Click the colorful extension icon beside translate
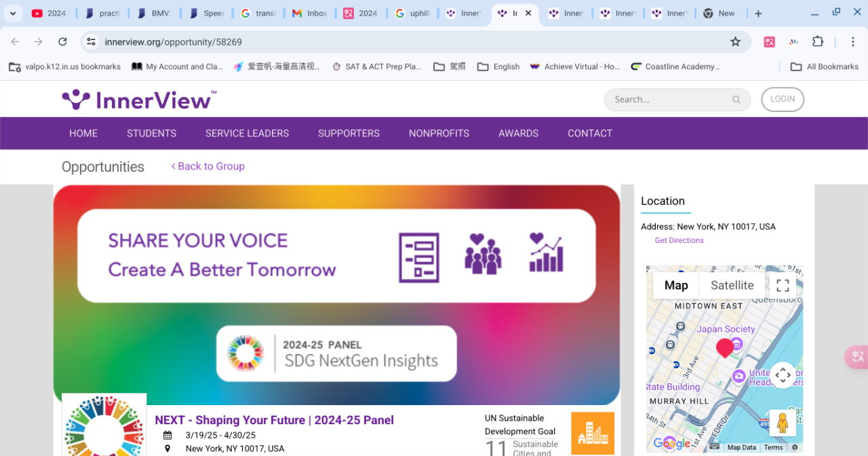Screen dimensions: 868x456 pos(793,41)
